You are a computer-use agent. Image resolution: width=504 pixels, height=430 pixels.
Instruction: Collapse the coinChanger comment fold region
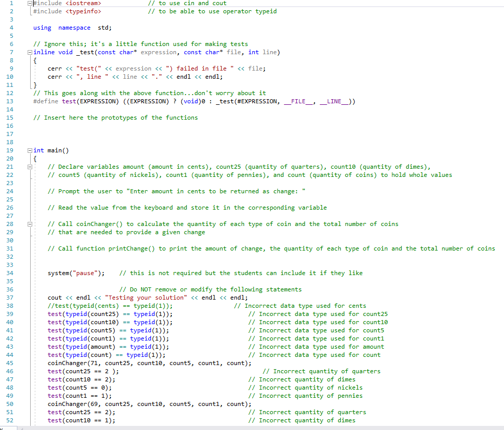tap(30, 223)
